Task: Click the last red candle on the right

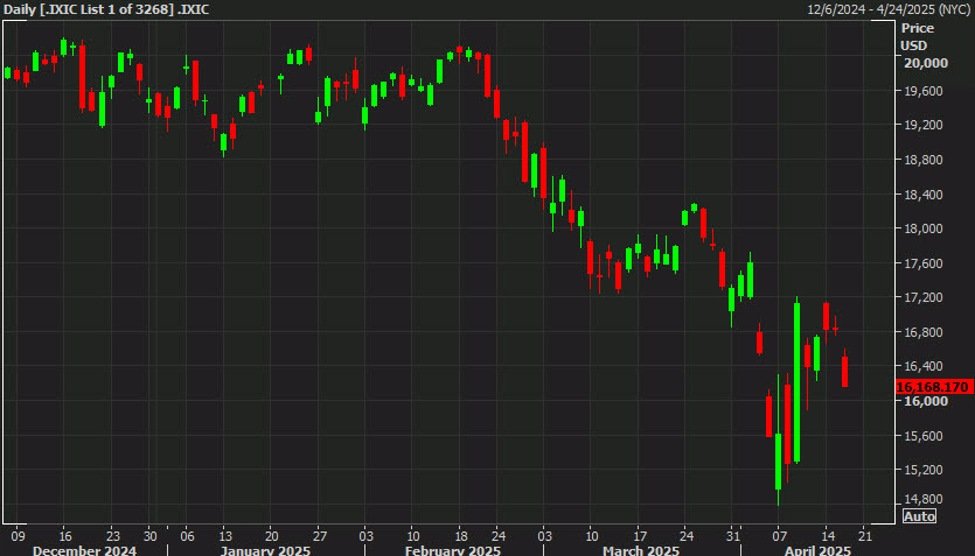Action: [845, 371]
